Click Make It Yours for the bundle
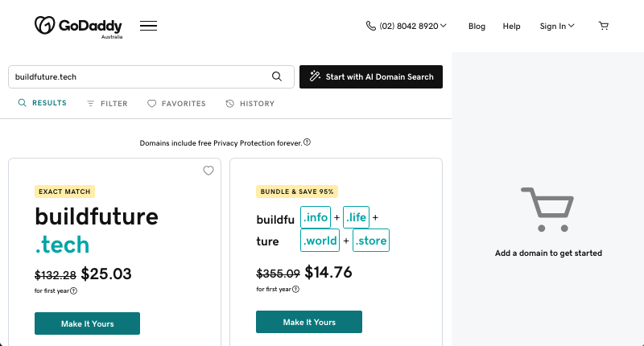 [x=309, y=322]
